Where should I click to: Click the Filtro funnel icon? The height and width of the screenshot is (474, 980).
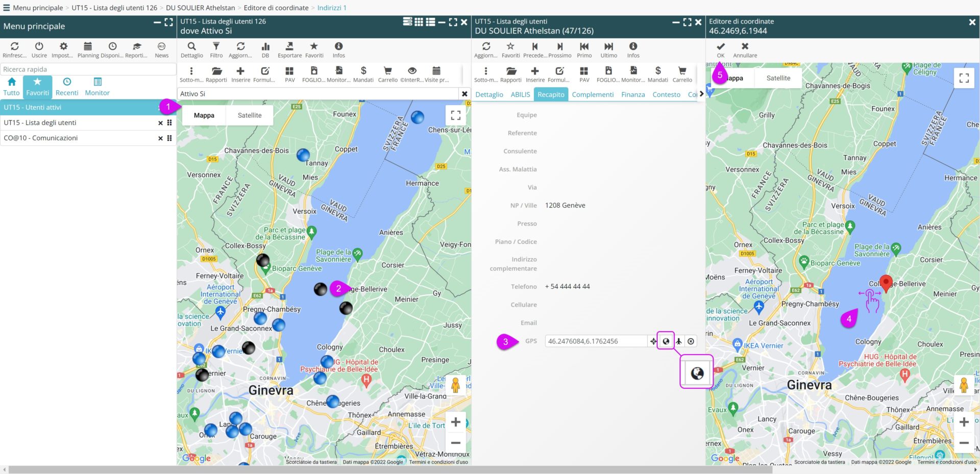216,47
